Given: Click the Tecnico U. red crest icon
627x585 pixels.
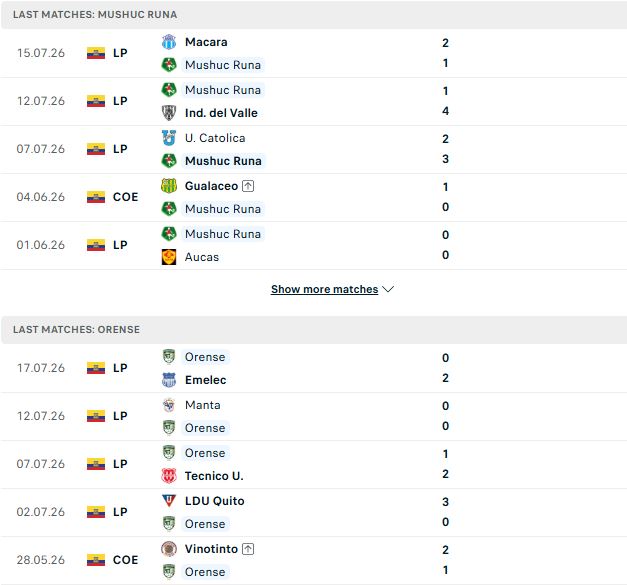Looking at the screenshot, I should tap(169, 476).
